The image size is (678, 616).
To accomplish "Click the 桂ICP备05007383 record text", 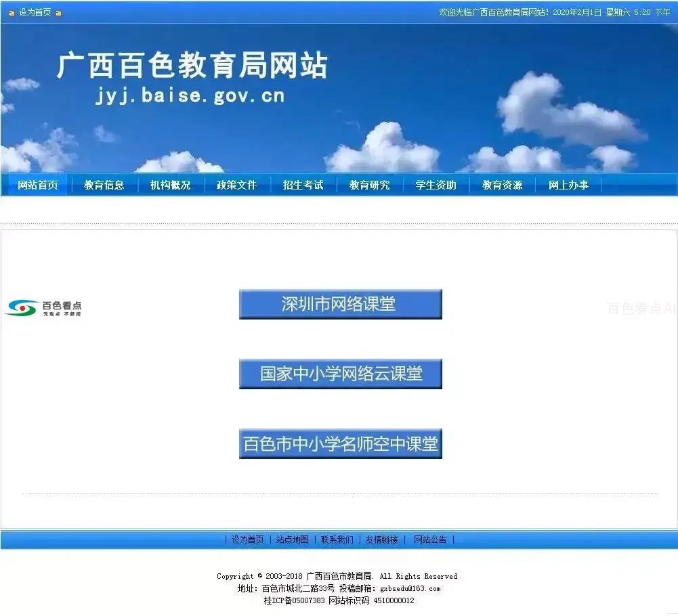I will 295,600.
